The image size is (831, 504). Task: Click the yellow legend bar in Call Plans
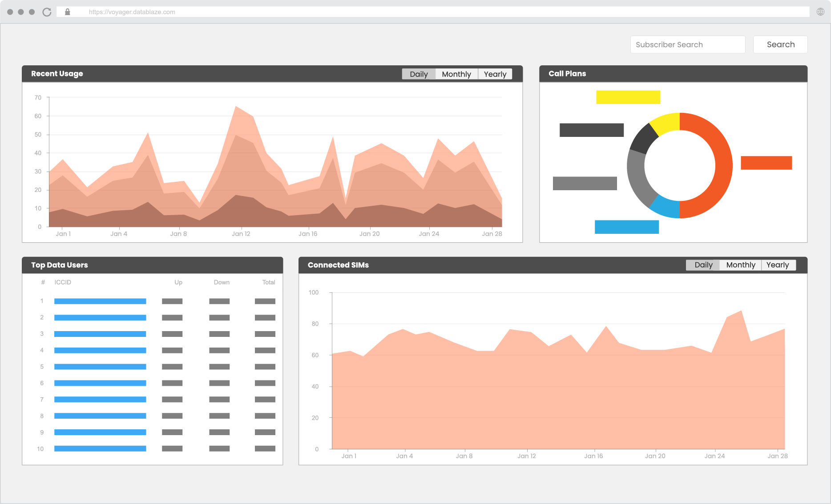click(627, 97)
